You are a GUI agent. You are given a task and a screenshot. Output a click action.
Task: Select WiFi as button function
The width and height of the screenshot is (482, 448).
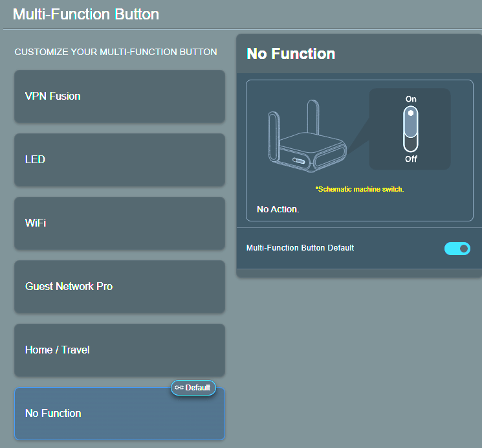tap(120, 223)
